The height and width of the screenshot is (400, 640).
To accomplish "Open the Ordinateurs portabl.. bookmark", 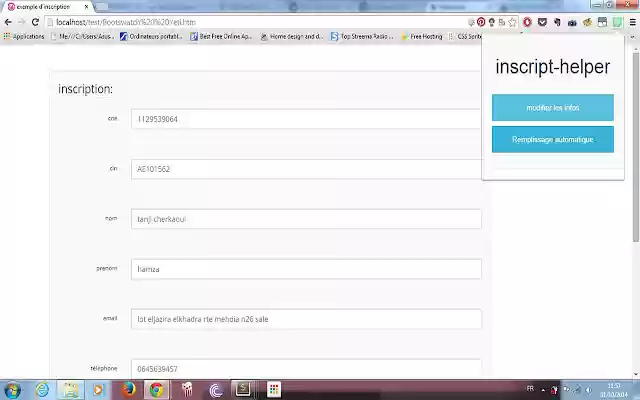I will click(151, 36).
